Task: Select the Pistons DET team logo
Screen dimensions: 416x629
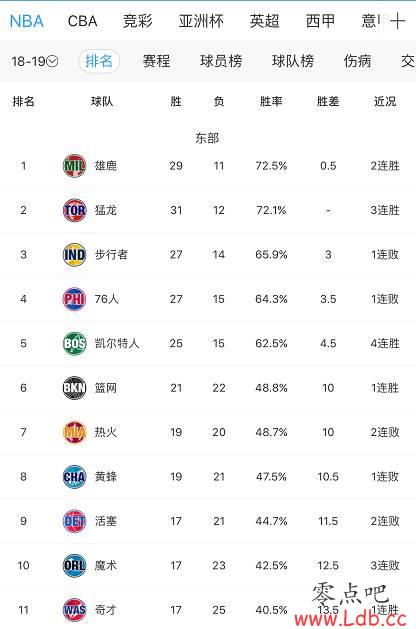Action: (x=75, y=521)
